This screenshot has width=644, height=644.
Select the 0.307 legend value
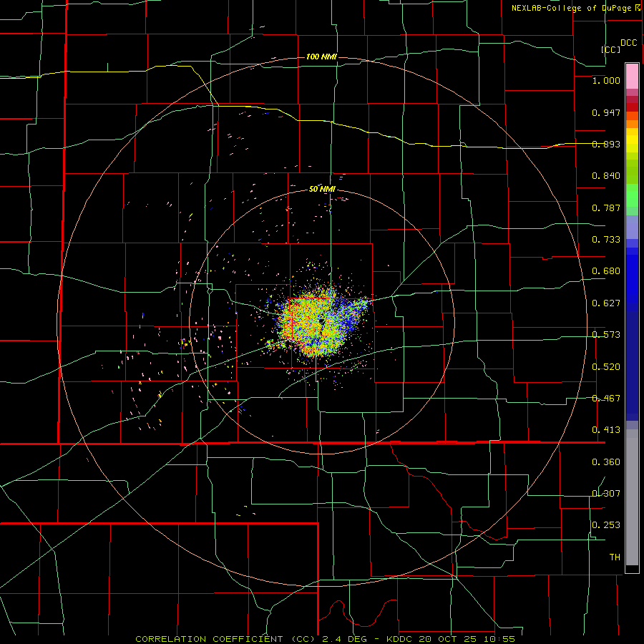click(606, 494)
